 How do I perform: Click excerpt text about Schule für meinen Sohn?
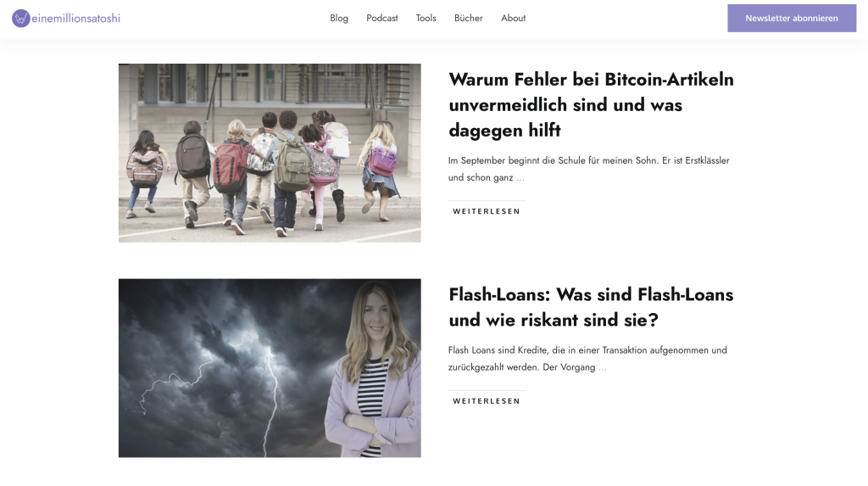(588, 169)
